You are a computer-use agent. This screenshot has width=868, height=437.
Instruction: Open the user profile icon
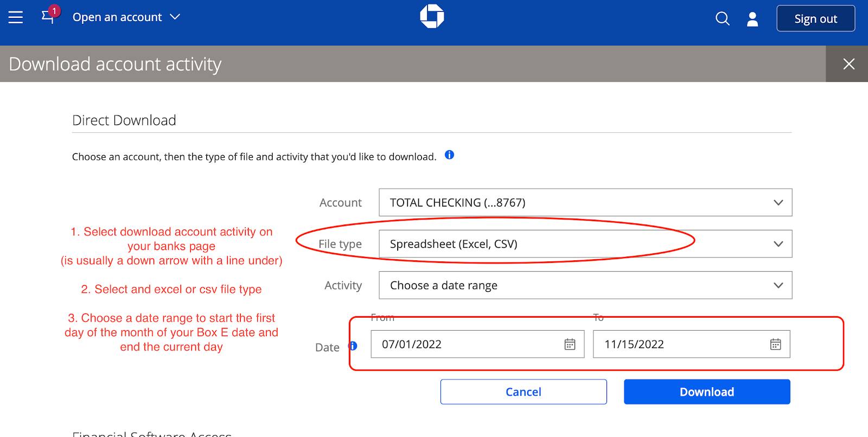tap(752, 19)
